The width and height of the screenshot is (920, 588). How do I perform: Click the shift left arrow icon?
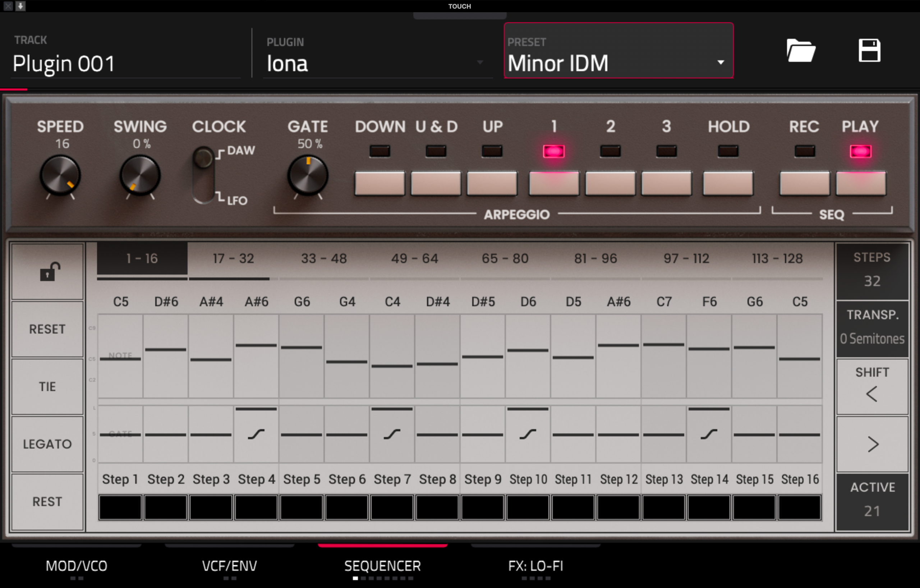pyautogui.click(x=871, y=394)
